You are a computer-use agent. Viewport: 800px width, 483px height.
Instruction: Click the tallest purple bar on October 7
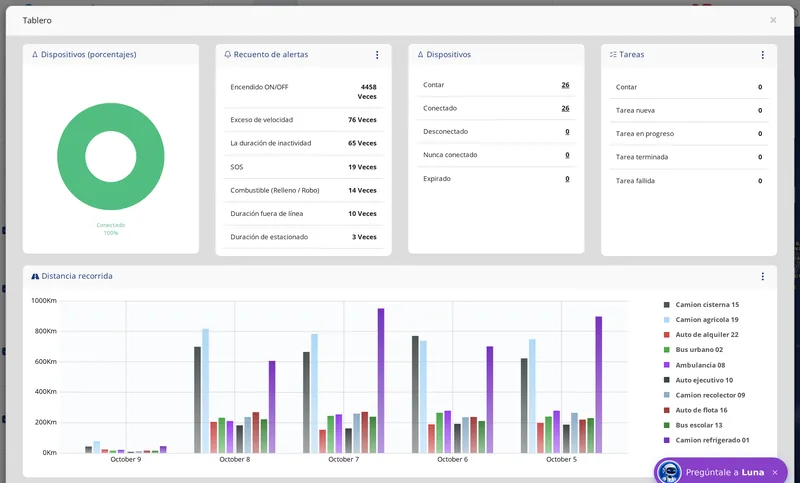tap(381, 380)
